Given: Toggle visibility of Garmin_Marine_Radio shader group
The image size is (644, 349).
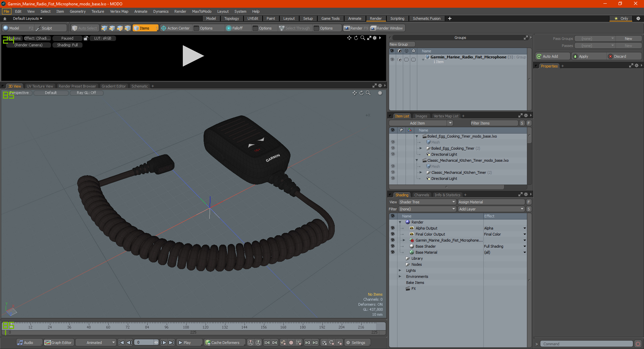Looking at the screenshot, I should coord(392,240).
